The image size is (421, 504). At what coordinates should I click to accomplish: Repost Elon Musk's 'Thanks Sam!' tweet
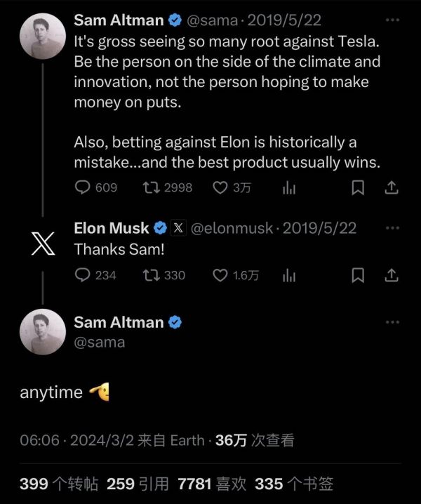[x=150, y=275]
